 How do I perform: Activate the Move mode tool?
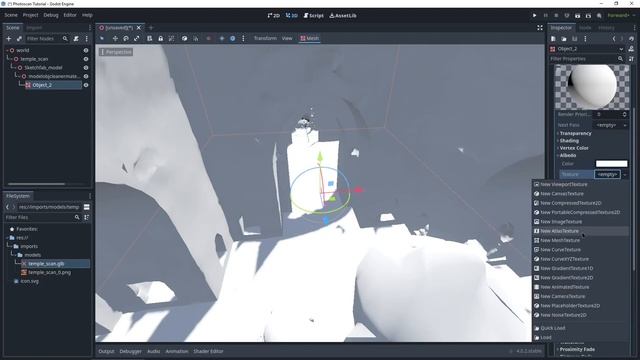[x=115, y=38]
